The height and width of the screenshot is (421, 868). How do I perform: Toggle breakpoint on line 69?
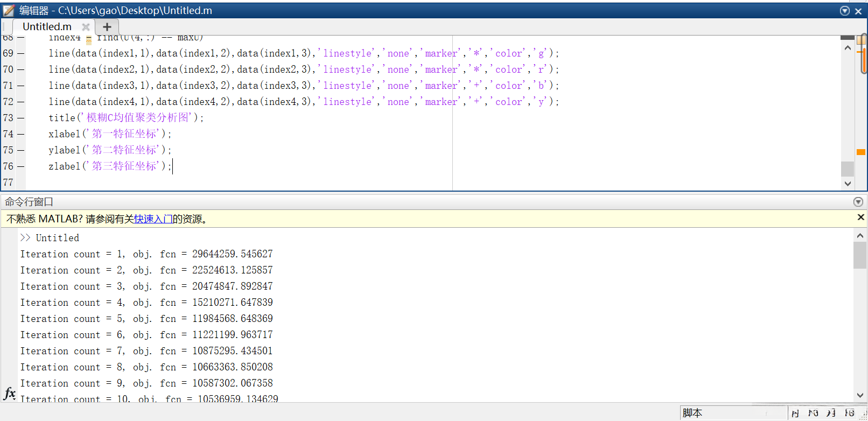pos(21,53)
